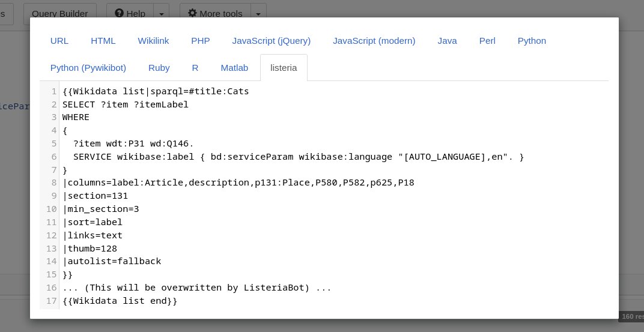Switch to the Java tab
644x332 pixels.
pos(447,41)
